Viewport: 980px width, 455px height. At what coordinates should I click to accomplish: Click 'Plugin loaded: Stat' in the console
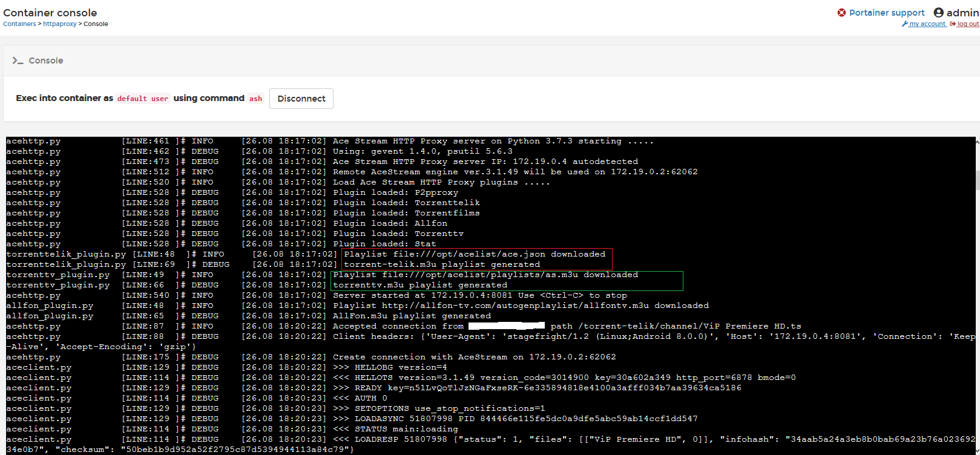(384, 244)
